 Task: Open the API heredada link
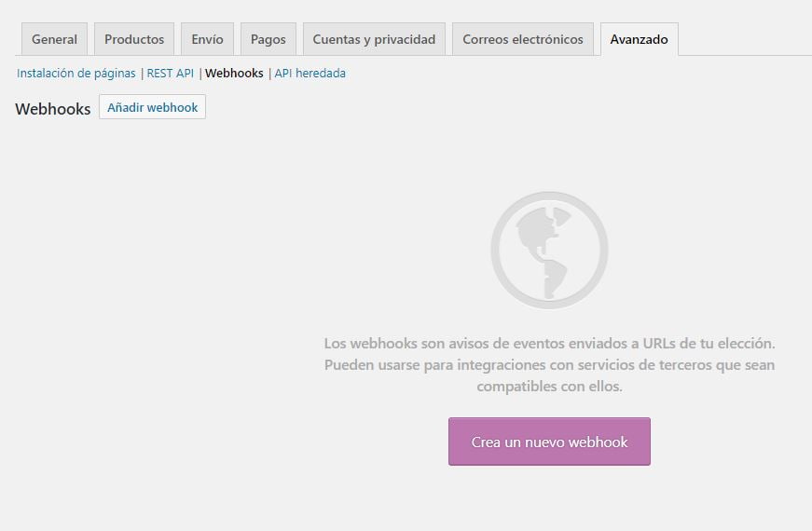[x=310, y=73]
